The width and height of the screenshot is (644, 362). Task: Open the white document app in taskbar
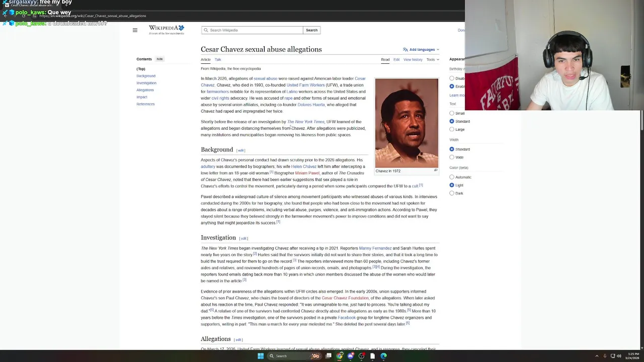tap(372, 356)
